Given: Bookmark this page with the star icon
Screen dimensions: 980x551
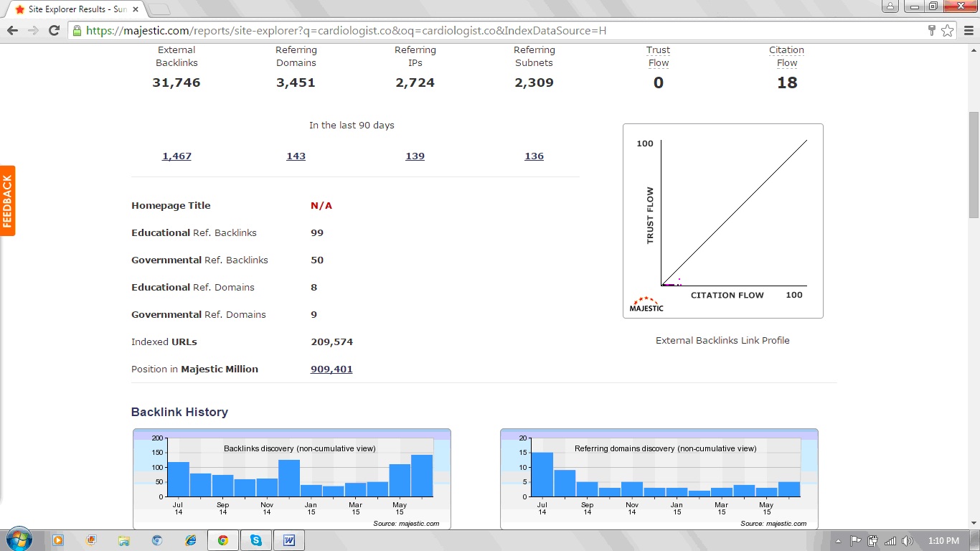Looking at the screenshot, I should 948,30.
